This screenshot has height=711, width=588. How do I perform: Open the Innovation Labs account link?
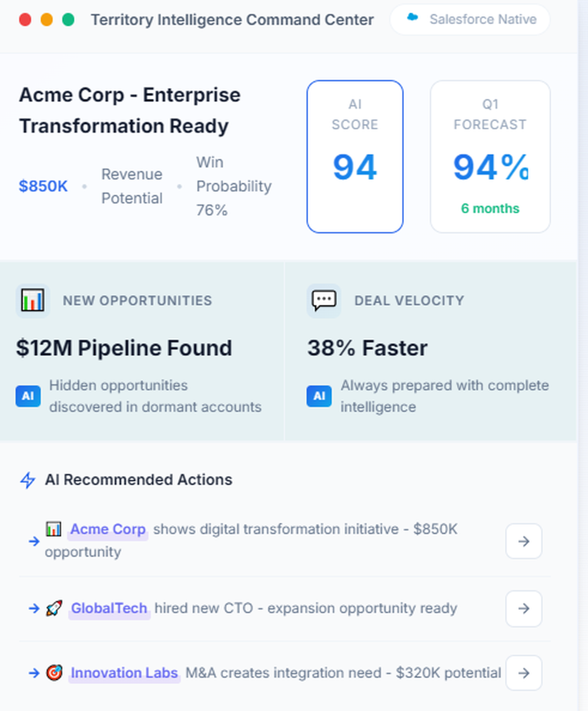[124, 673]
